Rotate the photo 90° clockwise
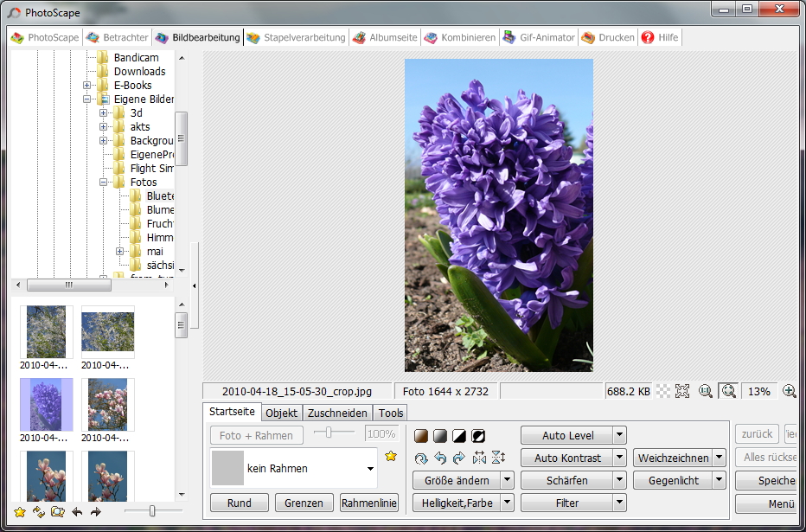 pyautogui.click(x=459, y=458)
